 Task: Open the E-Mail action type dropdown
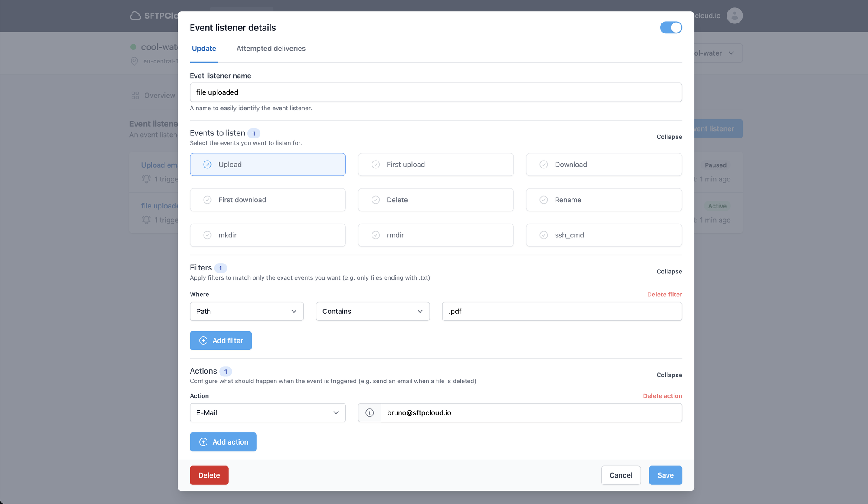tap(267, 412)
